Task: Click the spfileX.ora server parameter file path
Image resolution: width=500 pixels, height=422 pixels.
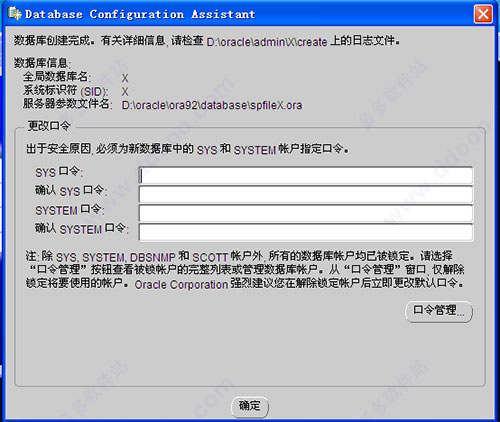Action: pos(212,105)
